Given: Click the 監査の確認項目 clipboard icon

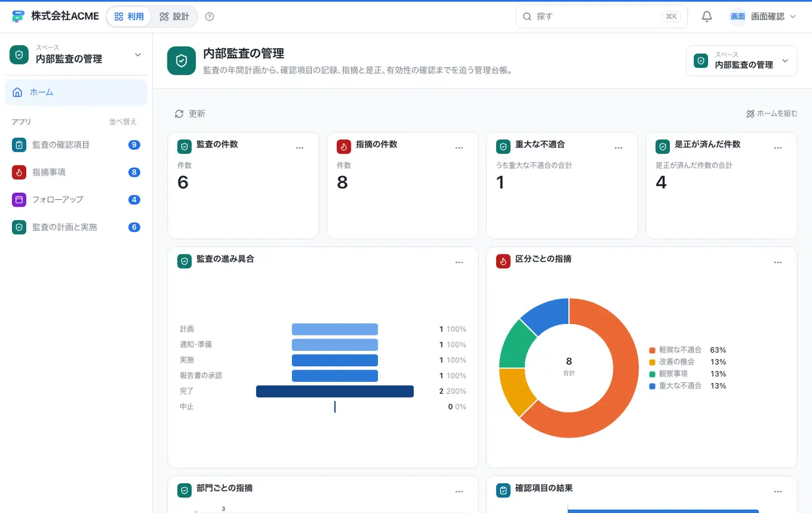Looking at the screenshot, I should tap(19, 145).
